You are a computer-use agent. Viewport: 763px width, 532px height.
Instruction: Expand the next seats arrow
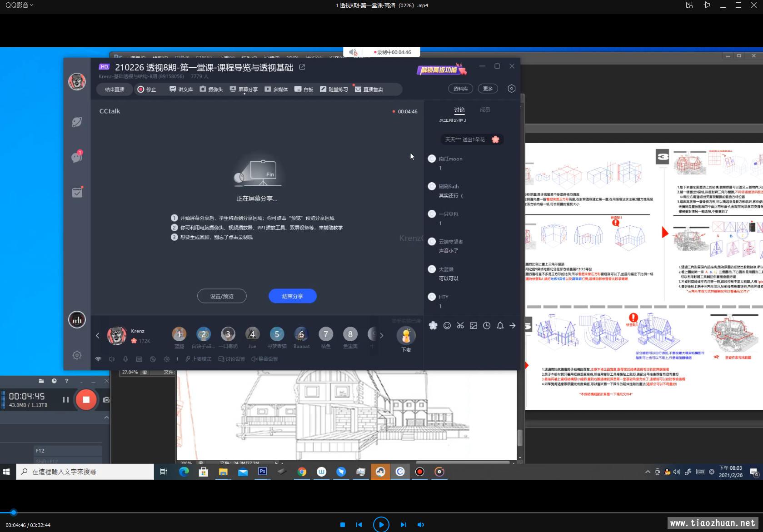[381, 336]
